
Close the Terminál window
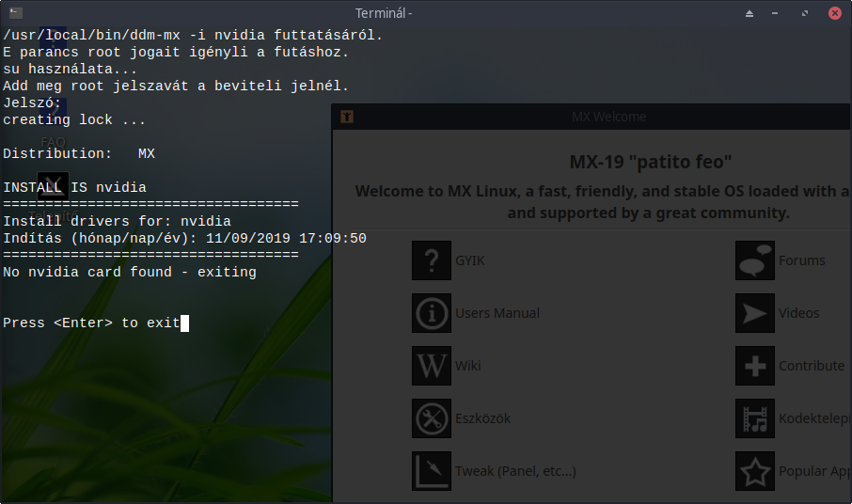835,13
